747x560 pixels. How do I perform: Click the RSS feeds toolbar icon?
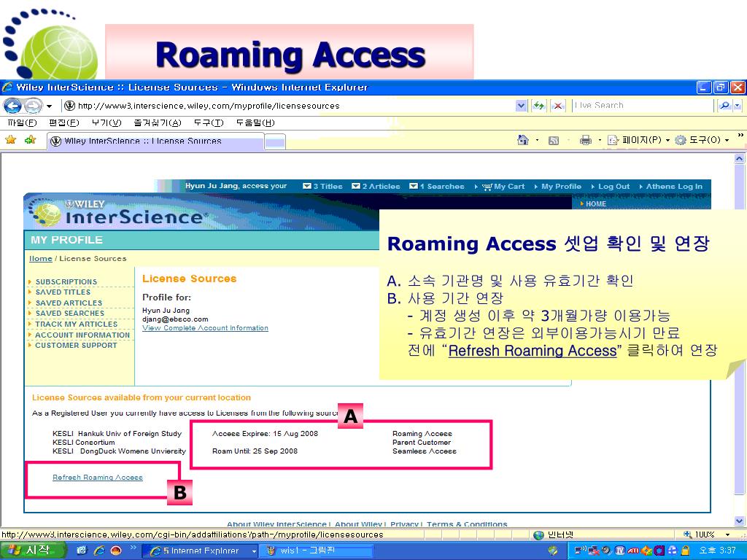pos(554,140)
